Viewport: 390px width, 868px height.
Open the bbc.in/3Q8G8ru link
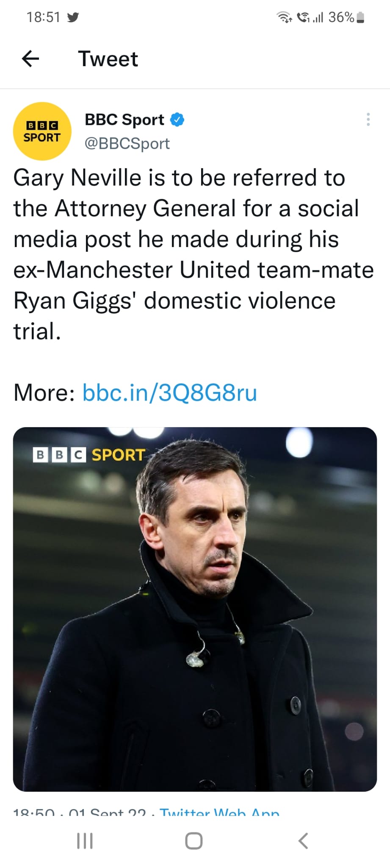pos(169,392)
